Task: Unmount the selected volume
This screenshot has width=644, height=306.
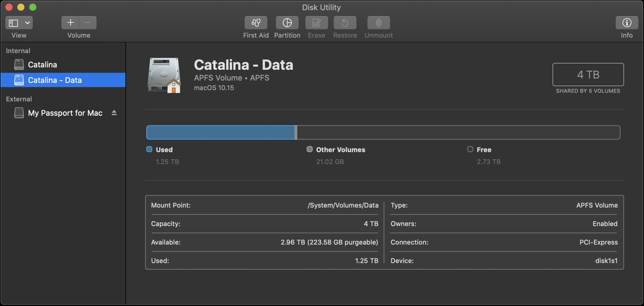Action: point(379,22)
